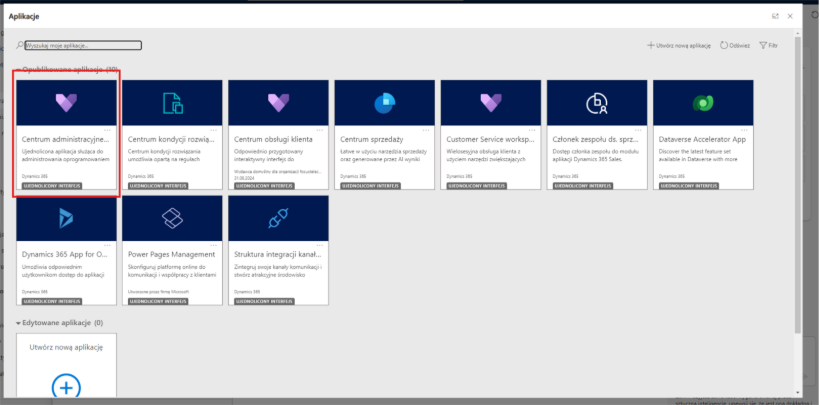Click the Power Pages Management diamond icon
This screenshot has width=820, height=405.
pos(173,218)
